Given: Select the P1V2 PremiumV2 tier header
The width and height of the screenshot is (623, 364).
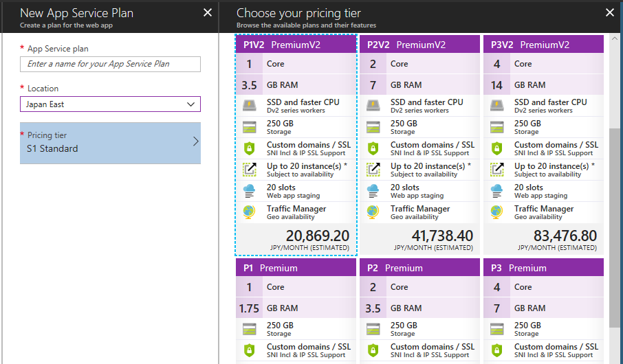Looking at the screenshot, I should (296, 45).
